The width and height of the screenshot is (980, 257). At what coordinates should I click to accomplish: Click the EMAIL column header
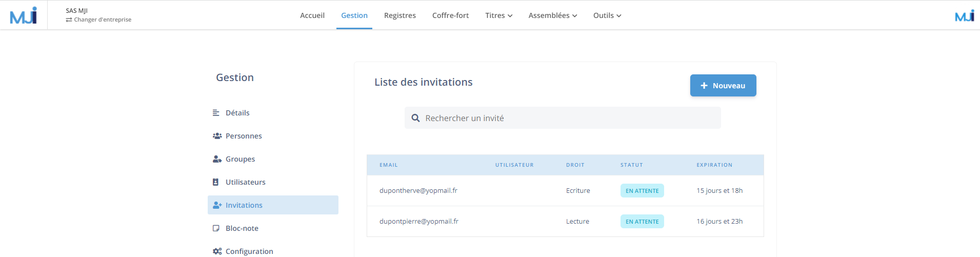tap(389, 165)
